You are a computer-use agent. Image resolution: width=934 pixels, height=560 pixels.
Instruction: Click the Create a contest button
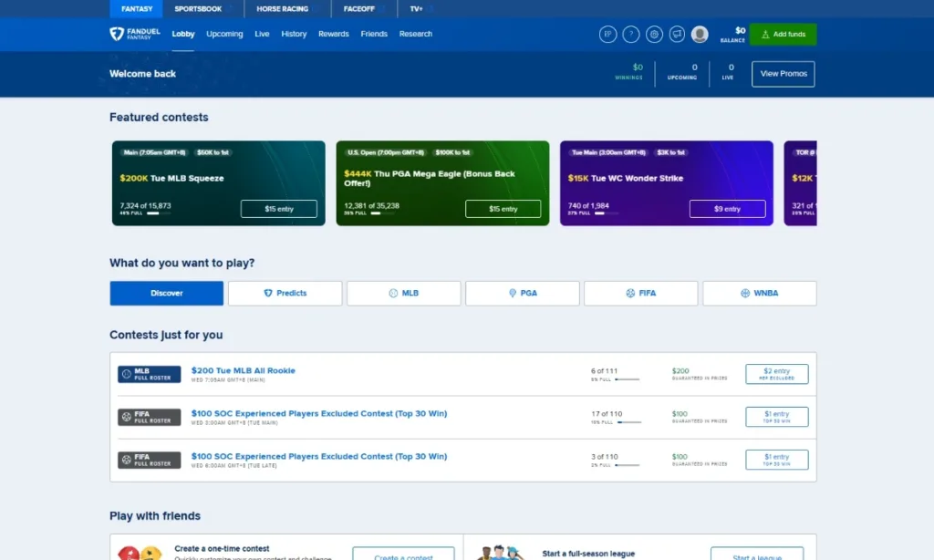coord(403,554)
